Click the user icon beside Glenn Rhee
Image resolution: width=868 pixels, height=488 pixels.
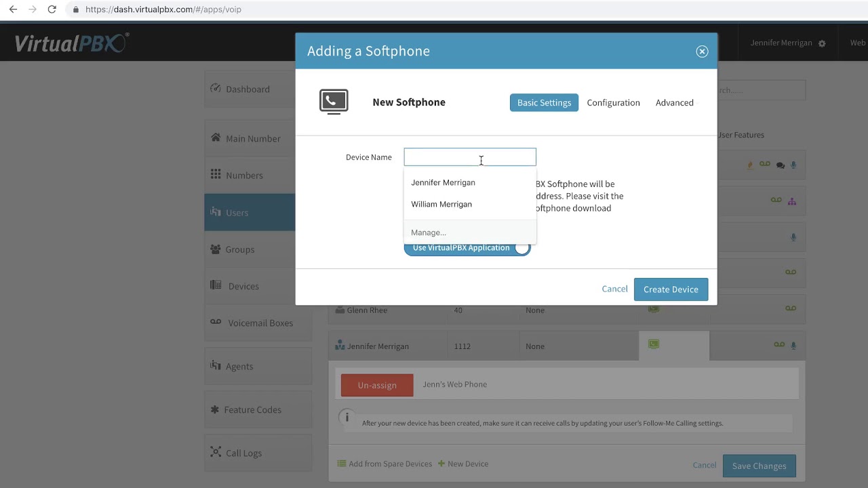340,310
